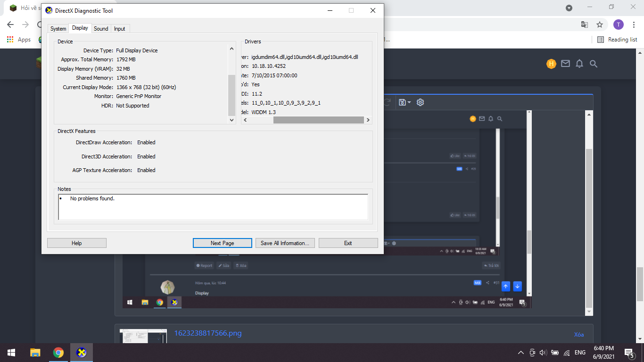Click the Wi-Fi network icon in system tray

point(567,353)
